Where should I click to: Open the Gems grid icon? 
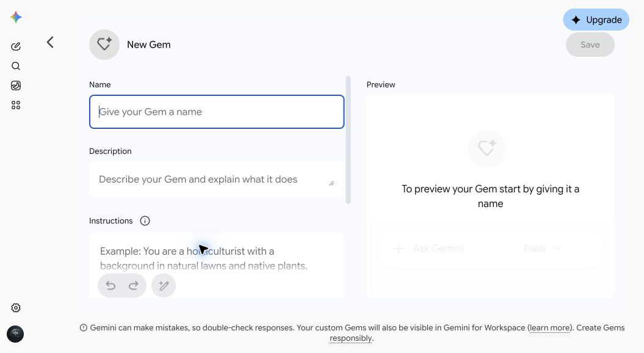point(16,105)
